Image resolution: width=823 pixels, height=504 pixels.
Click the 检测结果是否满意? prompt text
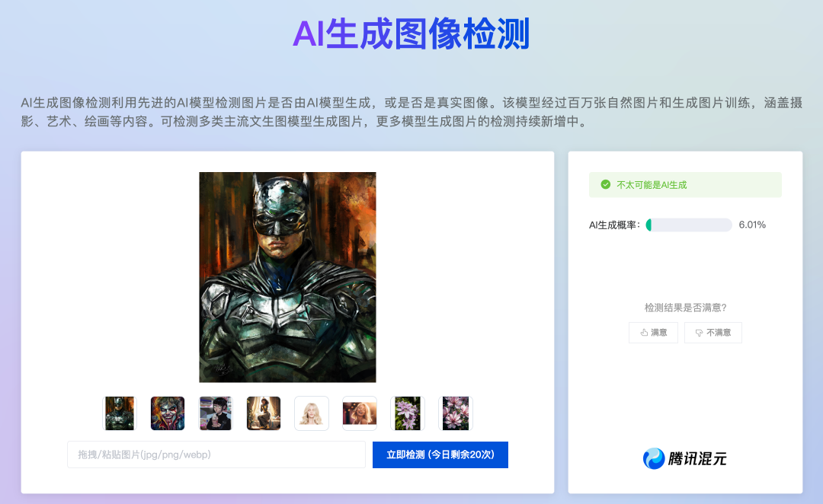click(685, 308)
